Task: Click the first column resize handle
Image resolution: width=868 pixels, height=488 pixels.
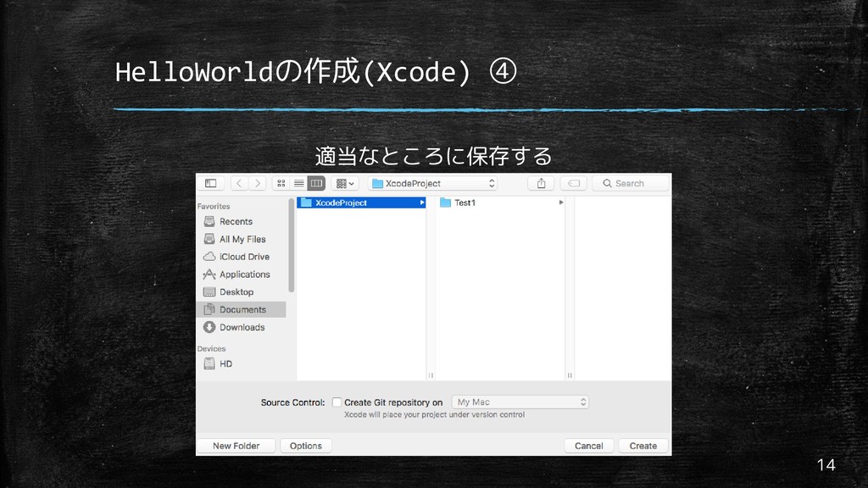Action: pyautogui.click(x=431, y=375)
